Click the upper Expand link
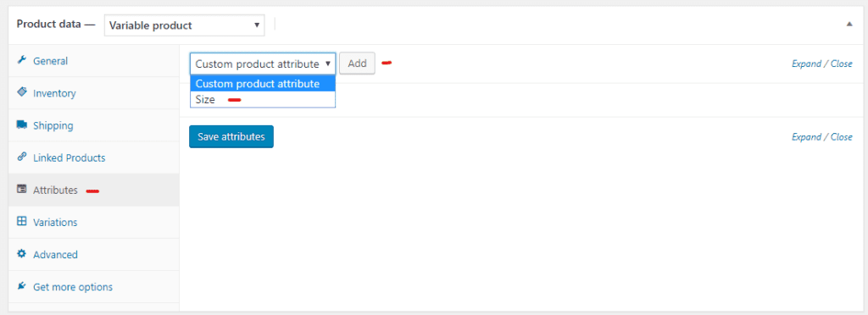Screen dimensions: 868x315 tap(807, 64)
